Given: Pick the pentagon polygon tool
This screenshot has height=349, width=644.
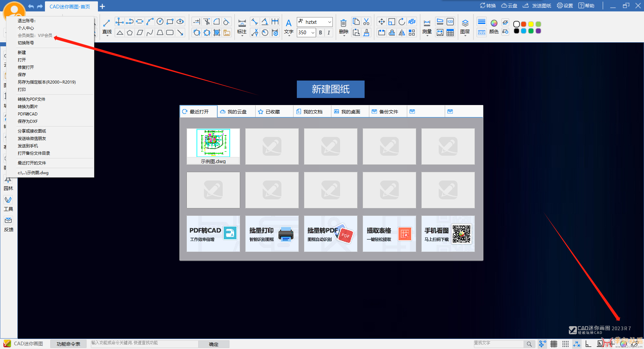Looking at the screenshot, I should coord(130,33).
